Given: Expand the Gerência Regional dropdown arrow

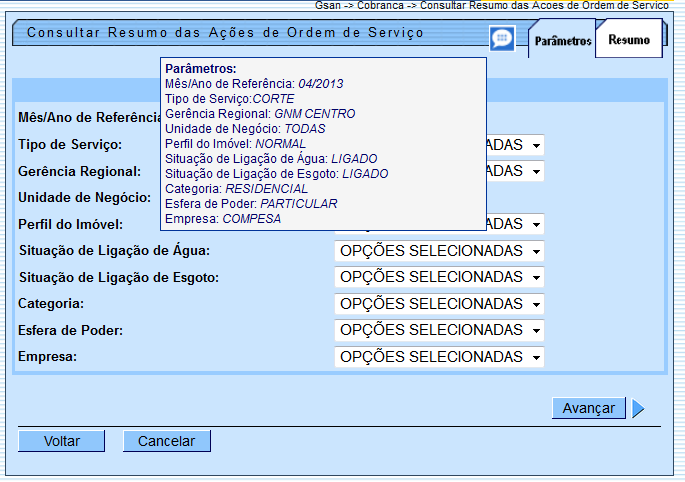Looking at the screenshot, I should [x=536, y=172].
